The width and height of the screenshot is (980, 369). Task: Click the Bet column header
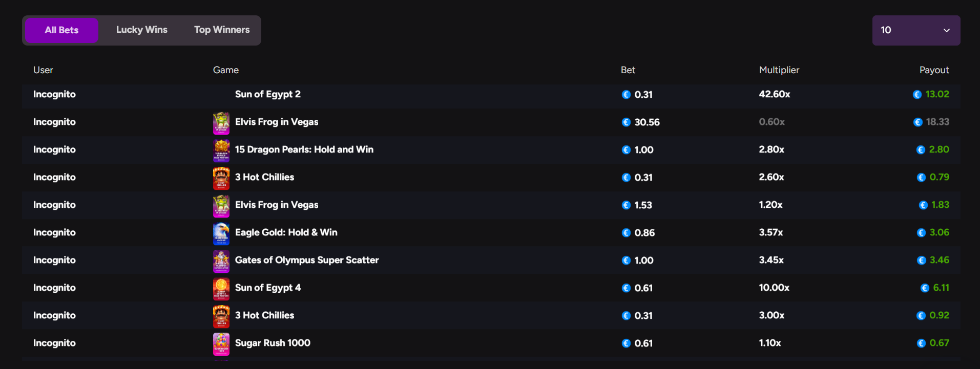pos(628,70)
